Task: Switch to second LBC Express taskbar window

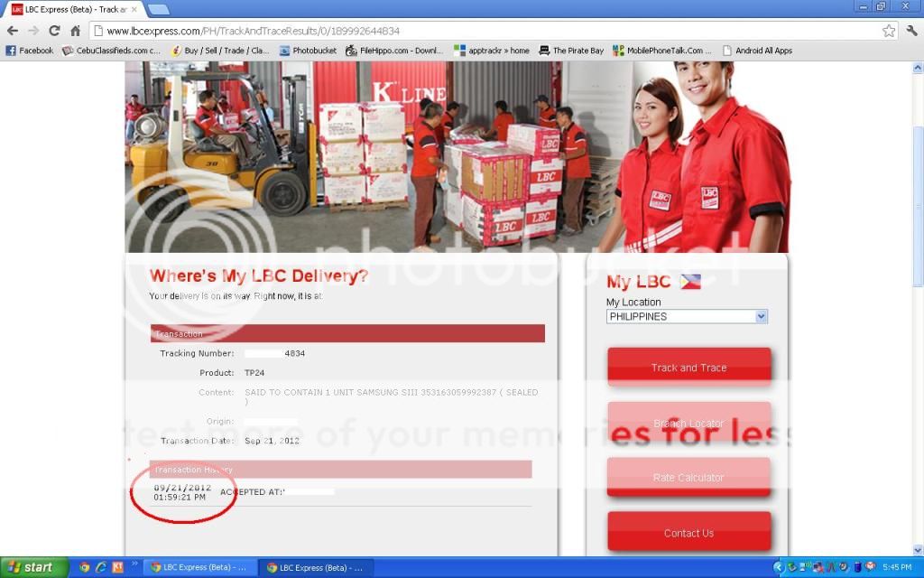Action: click(317, 567)
